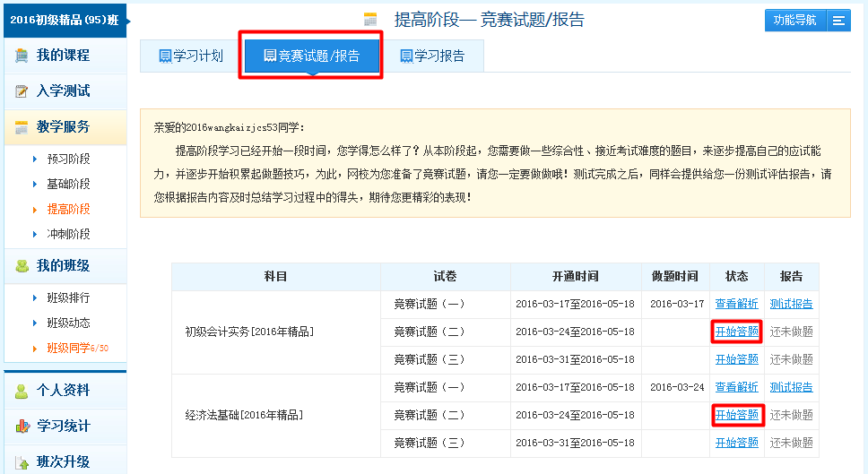This screenshot has width=868, height=474.
Task: Select 冲刺阶段 in the sidebar
Action: [68, 235]
